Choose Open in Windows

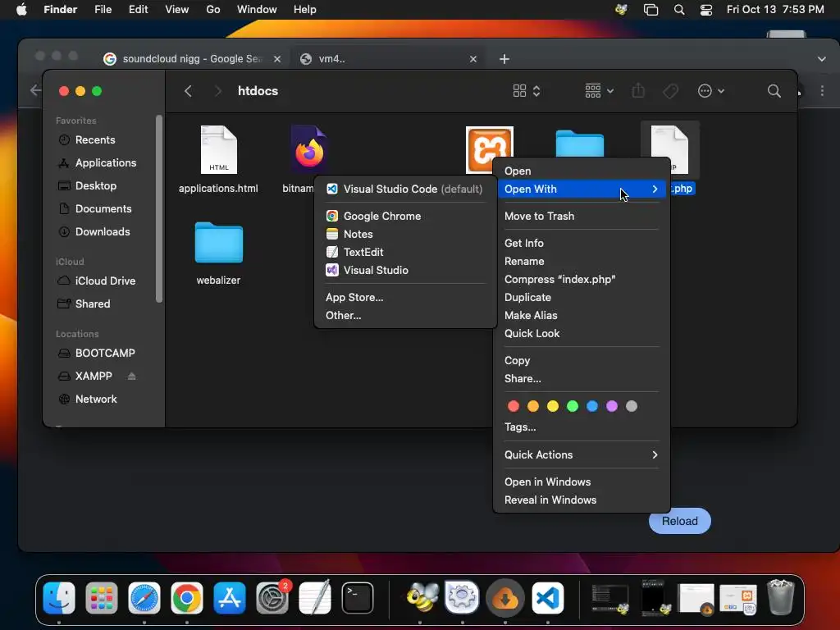582,482
